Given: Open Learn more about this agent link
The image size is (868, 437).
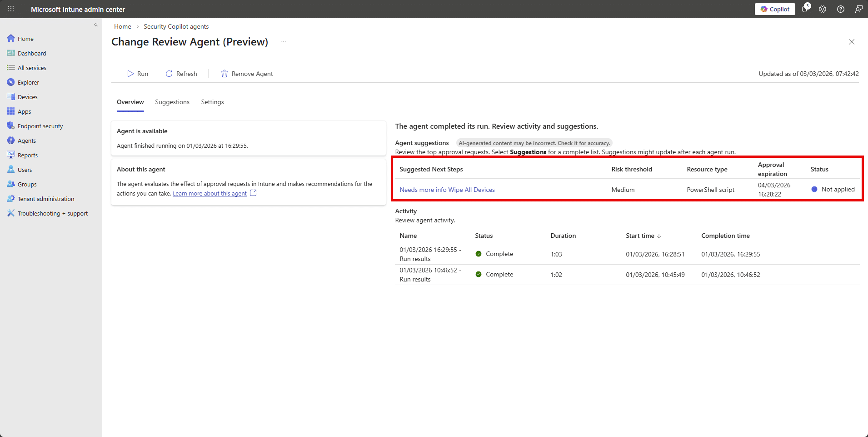Looking at the screenshot, I should tap(210, 194).
